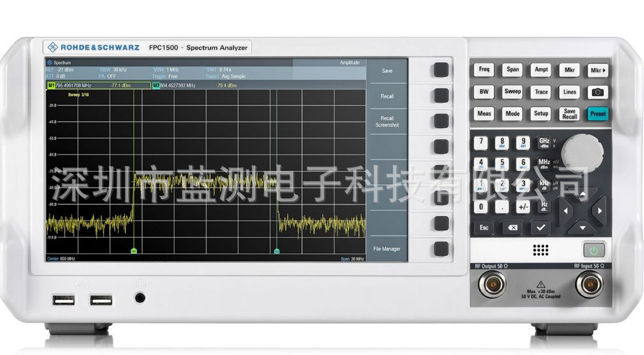Image resolution: width=644 pixels, height=355 pixels.
Task: Tap the M1 marker flag below trace
Action: pos(133,251)
